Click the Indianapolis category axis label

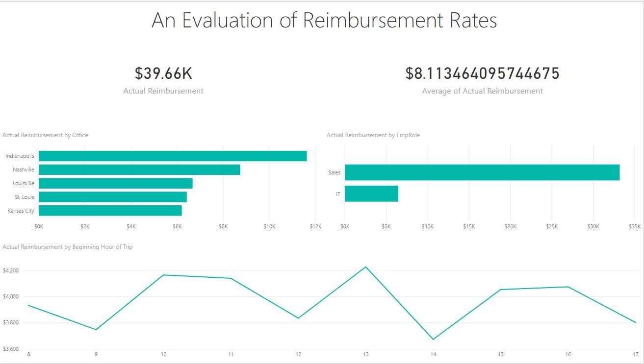pyautogui.click(x=19, y=155)
